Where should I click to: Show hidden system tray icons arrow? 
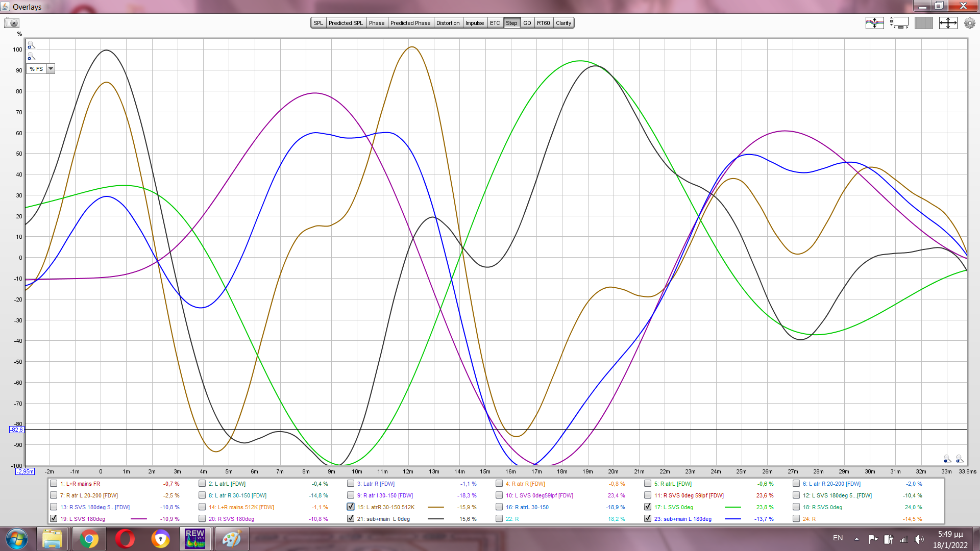[x=856, y=539]
